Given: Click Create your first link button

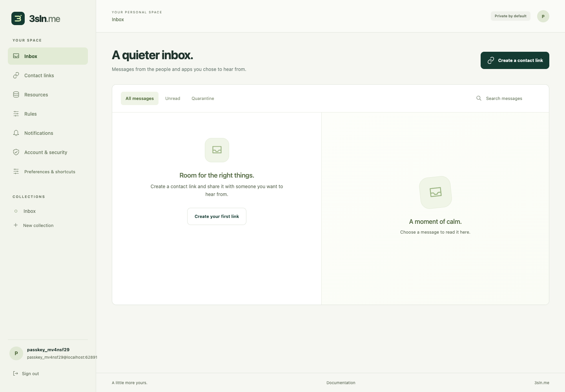Looking at the screenshot, I should 217,216.
